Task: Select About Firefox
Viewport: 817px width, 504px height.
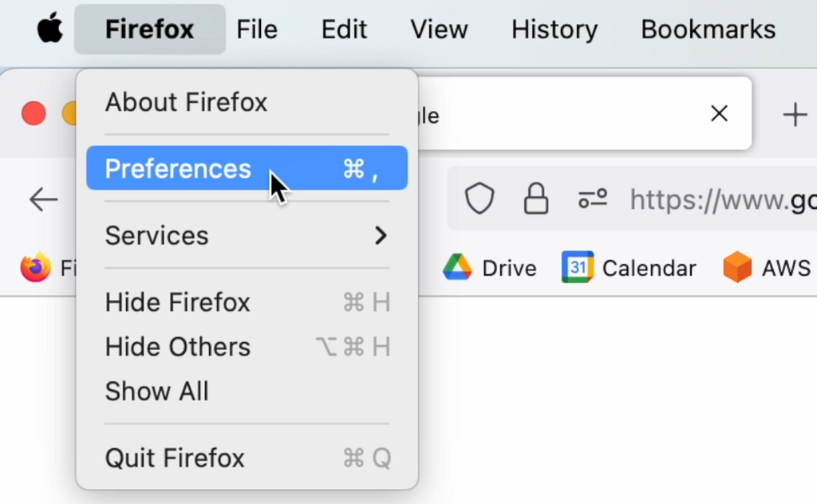Action: (186, 102)
